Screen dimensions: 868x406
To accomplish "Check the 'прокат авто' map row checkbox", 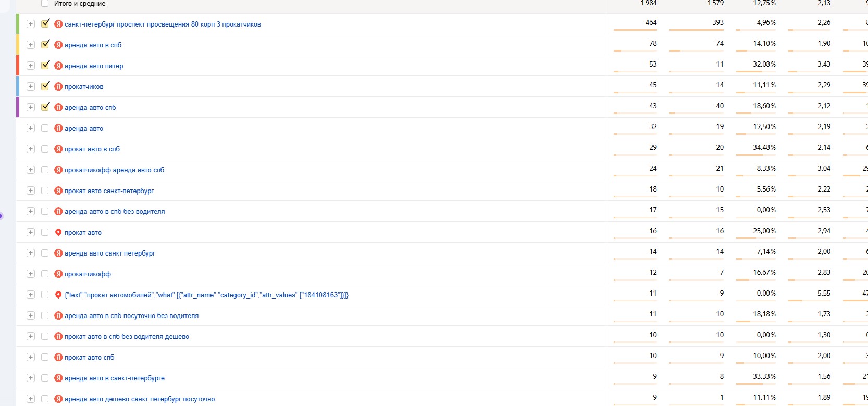I will coord(45,232).
